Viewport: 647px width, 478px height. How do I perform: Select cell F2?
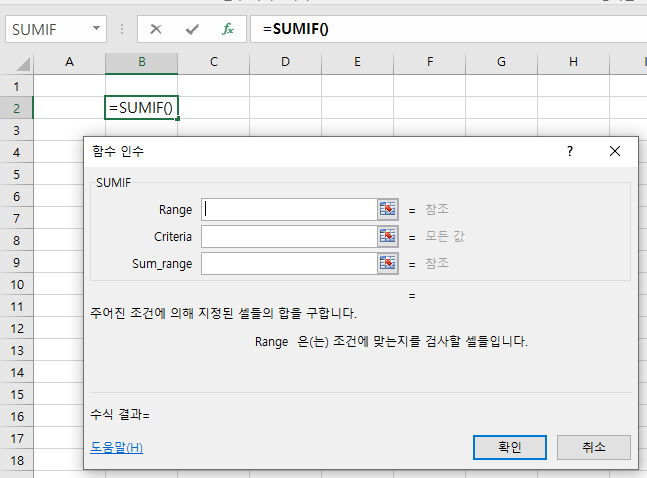coord(429,108)
